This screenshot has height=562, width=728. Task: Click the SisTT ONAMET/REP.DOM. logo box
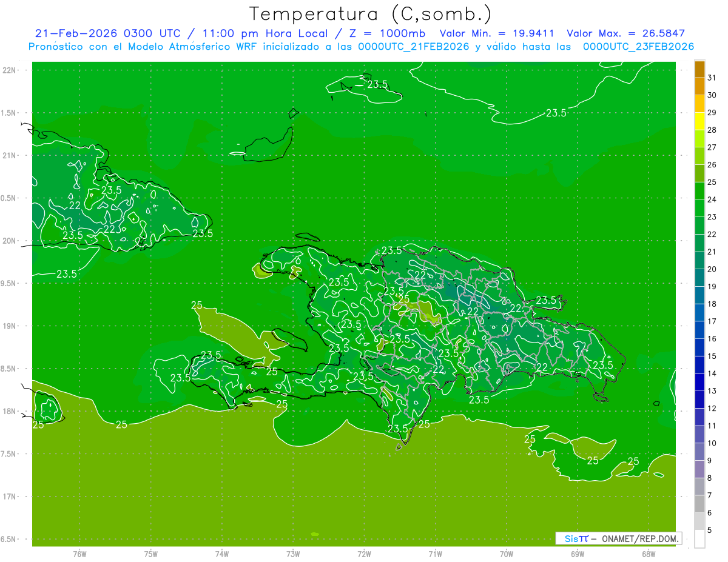(x=618, y=538)
